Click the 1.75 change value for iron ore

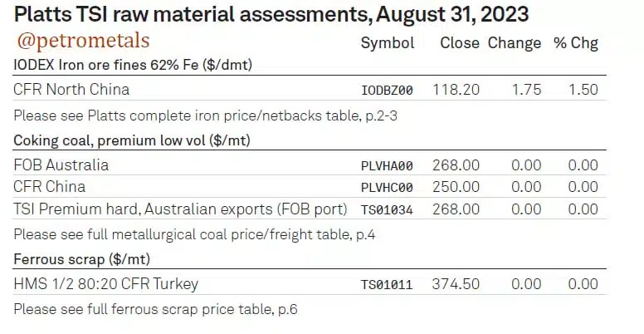[x=526, y=90]
